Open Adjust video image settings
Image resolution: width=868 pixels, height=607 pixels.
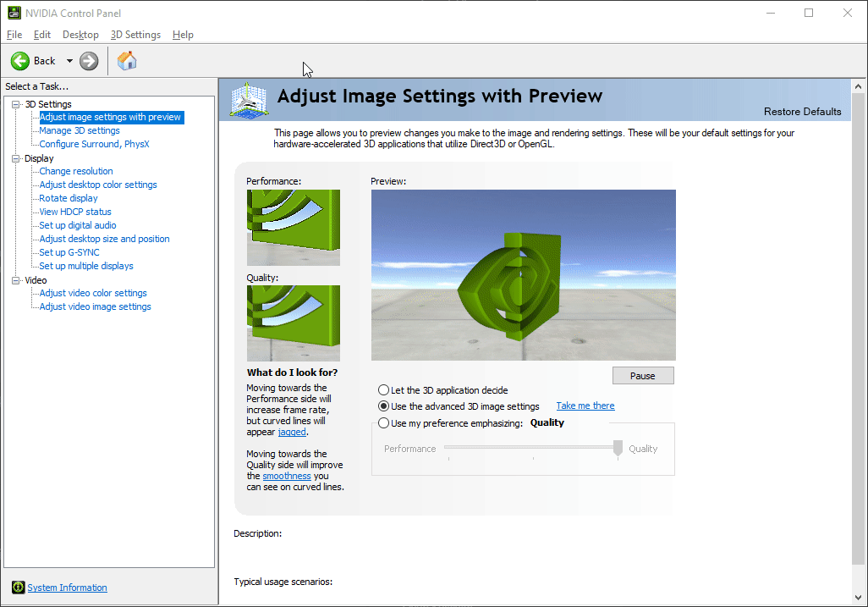pos(95,306)
